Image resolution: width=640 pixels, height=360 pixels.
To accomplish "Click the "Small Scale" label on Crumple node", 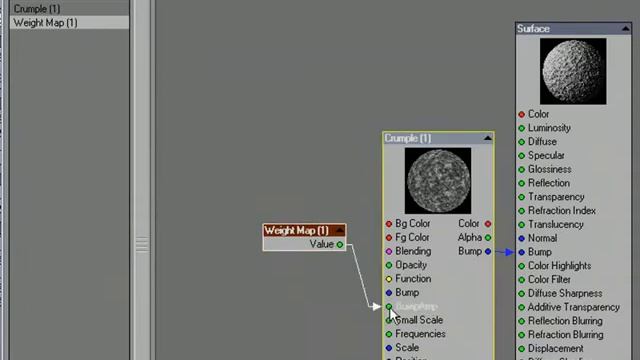I will pyautogui.click(x=419, y=320).
